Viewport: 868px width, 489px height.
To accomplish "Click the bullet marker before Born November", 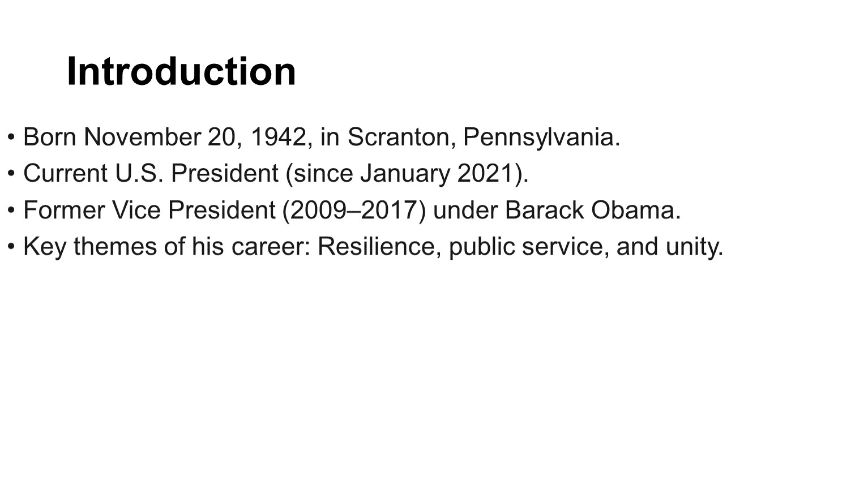I will click(11, 138).
